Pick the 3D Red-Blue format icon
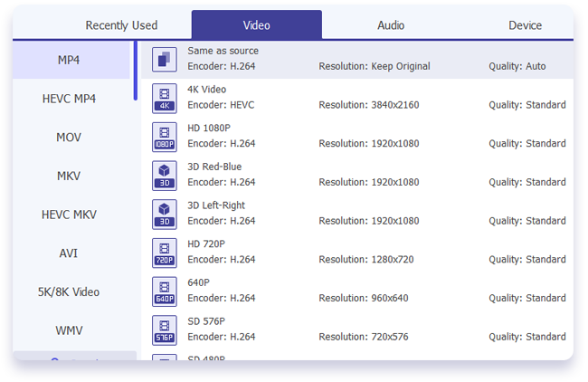 point(164,176)
